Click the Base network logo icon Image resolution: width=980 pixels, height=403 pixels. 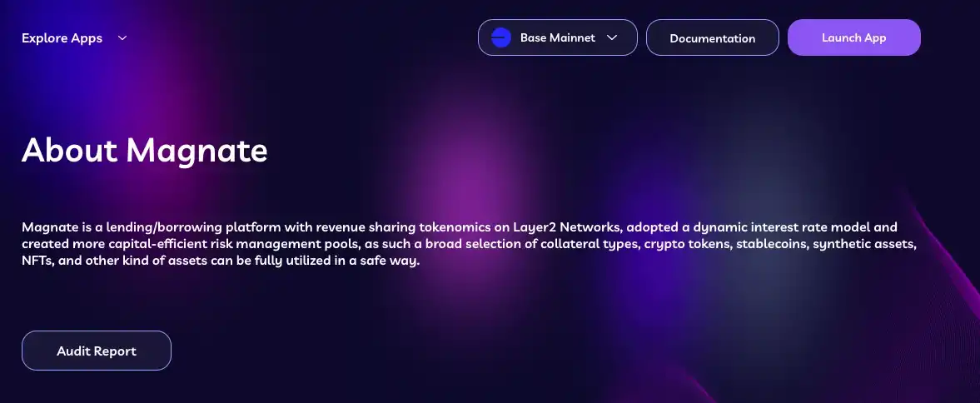click(501, 37)
